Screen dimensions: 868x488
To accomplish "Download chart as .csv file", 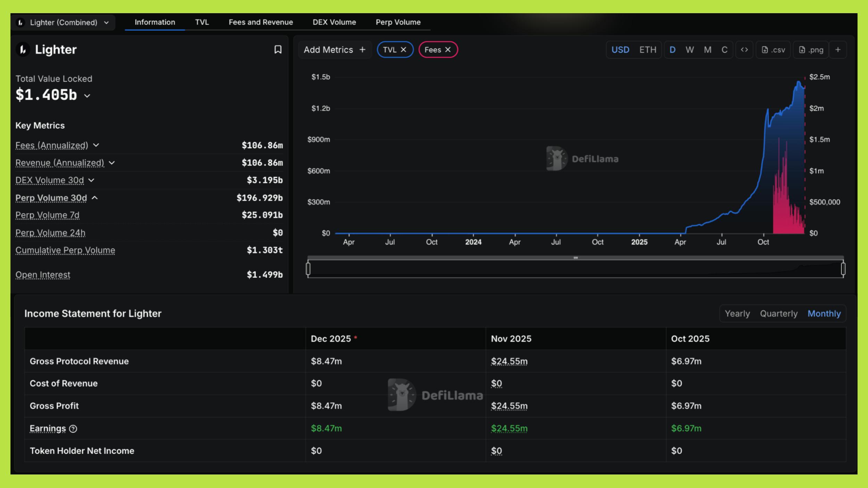I will (773, 50).
